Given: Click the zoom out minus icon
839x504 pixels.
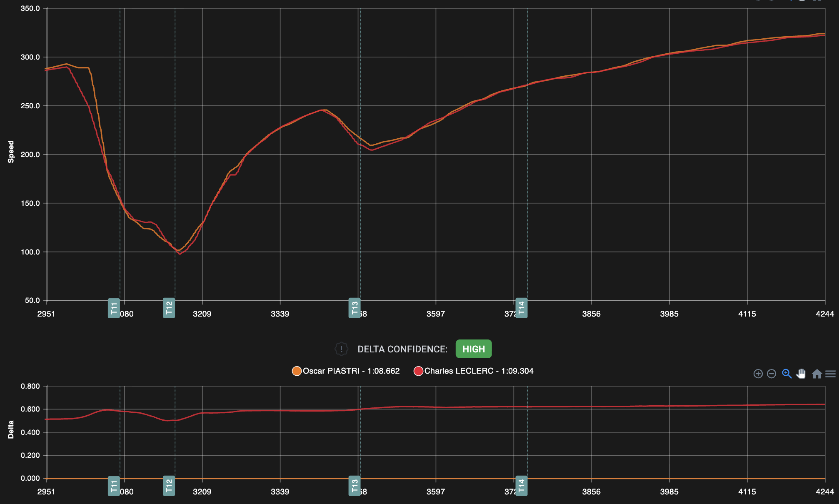Looking at the screenshot, I should pos(772,374).
